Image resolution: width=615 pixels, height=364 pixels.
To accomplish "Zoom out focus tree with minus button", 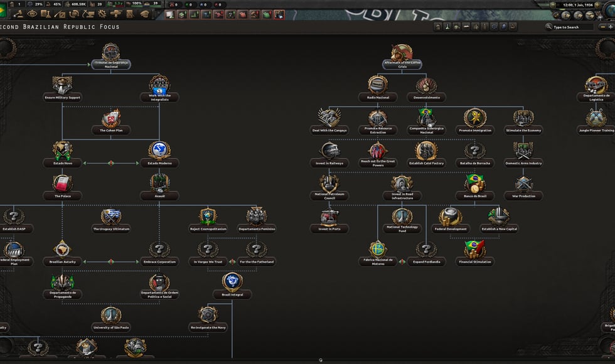I will click(603, 26).
